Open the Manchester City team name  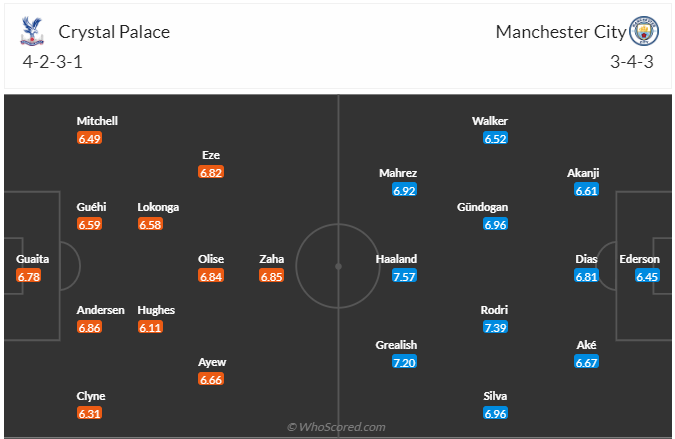[560, 32]
